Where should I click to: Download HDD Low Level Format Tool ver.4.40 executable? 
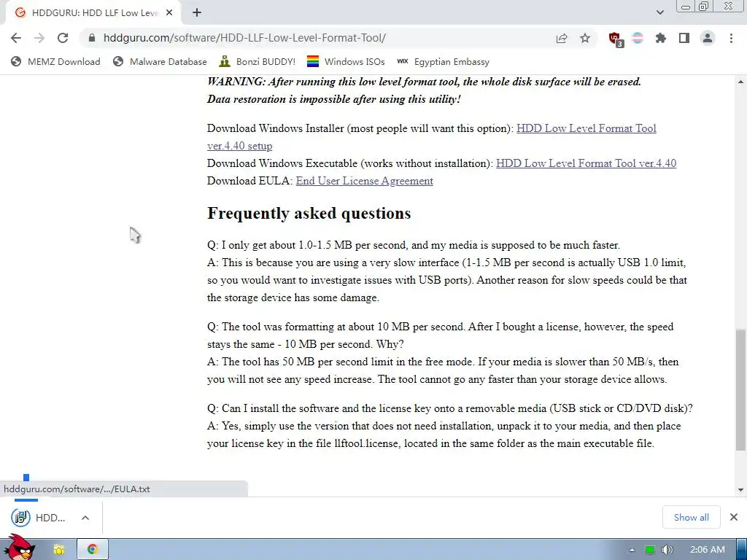pyautogui.click(x=586, y=163)
